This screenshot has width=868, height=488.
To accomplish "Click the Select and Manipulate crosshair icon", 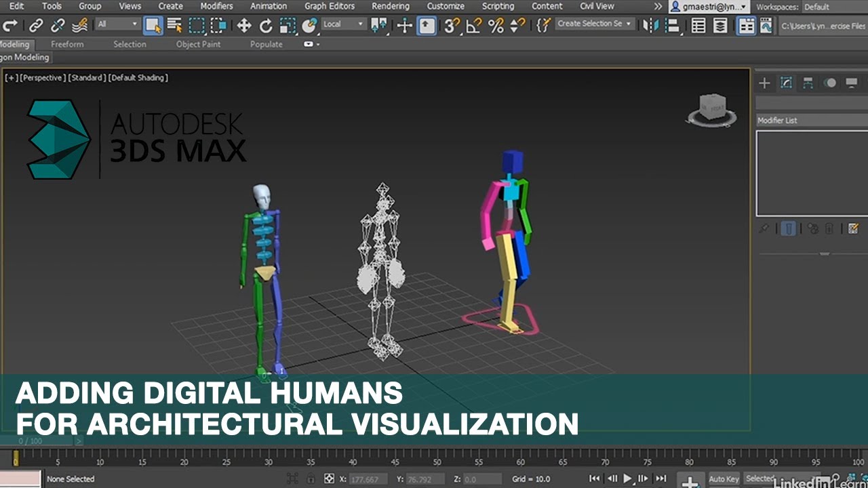I will click(x=405, y=26).
